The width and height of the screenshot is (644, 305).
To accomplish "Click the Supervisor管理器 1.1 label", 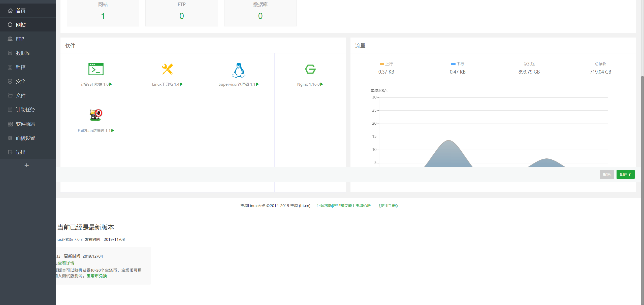I will (x=237, y=84).
